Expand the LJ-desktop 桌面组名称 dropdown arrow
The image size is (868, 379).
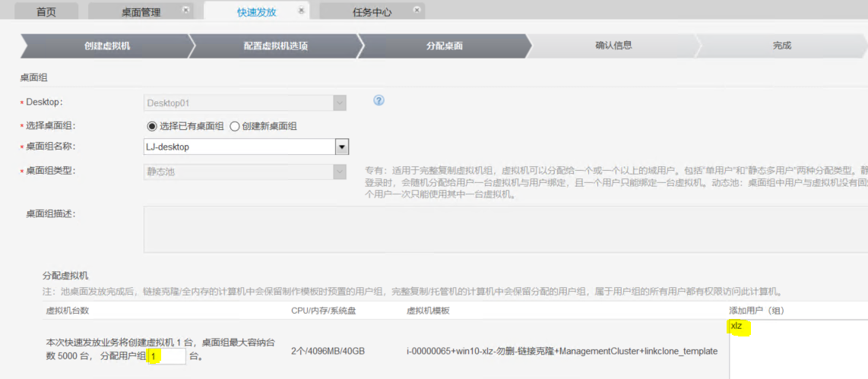(341, 147)
